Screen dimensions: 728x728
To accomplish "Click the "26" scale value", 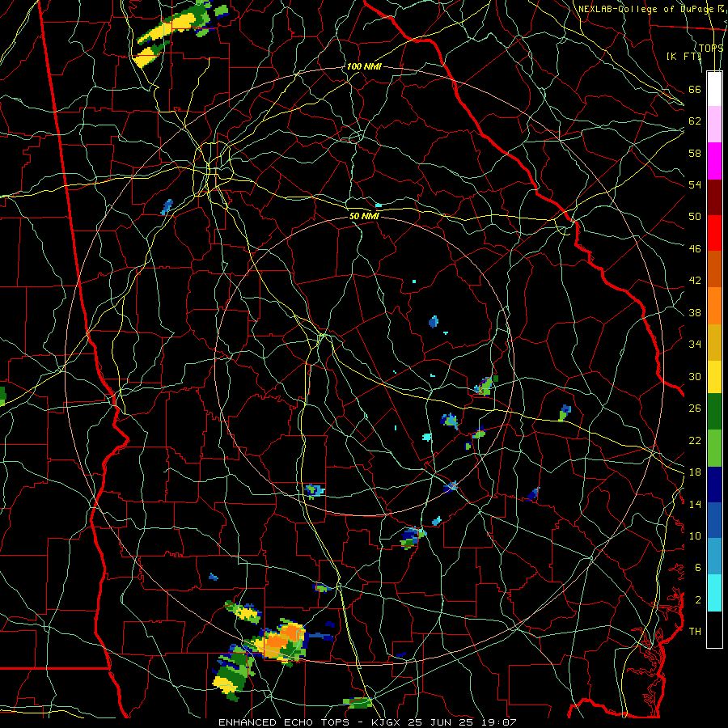I will tap(695, 408).
